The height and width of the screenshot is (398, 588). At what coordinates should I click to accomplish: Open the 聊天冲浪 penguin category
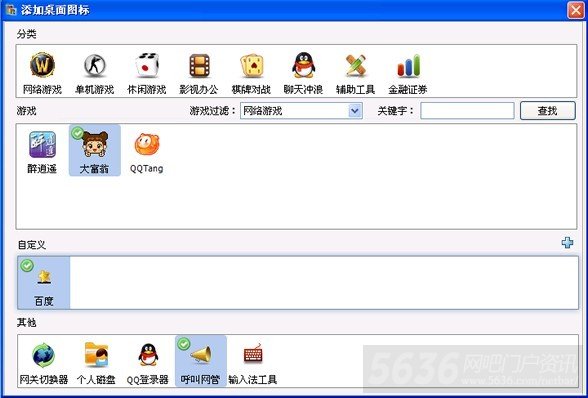pos(303,65)
